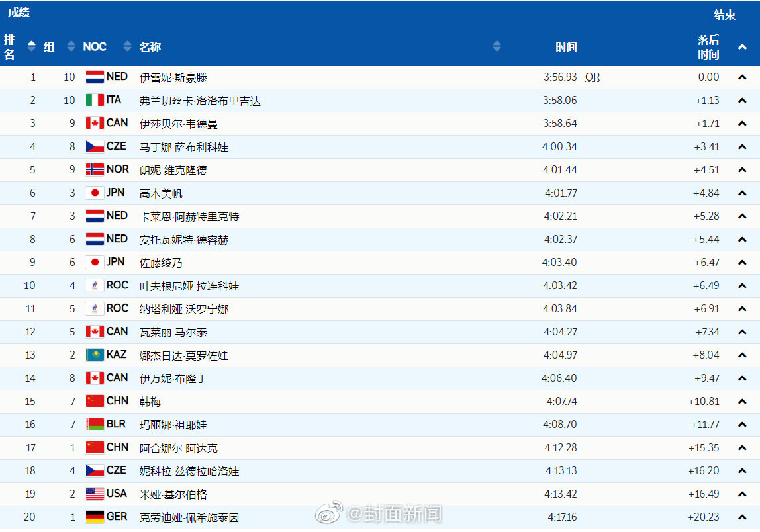Click the Netherlands flag in rank 7 row

[95, 216]
